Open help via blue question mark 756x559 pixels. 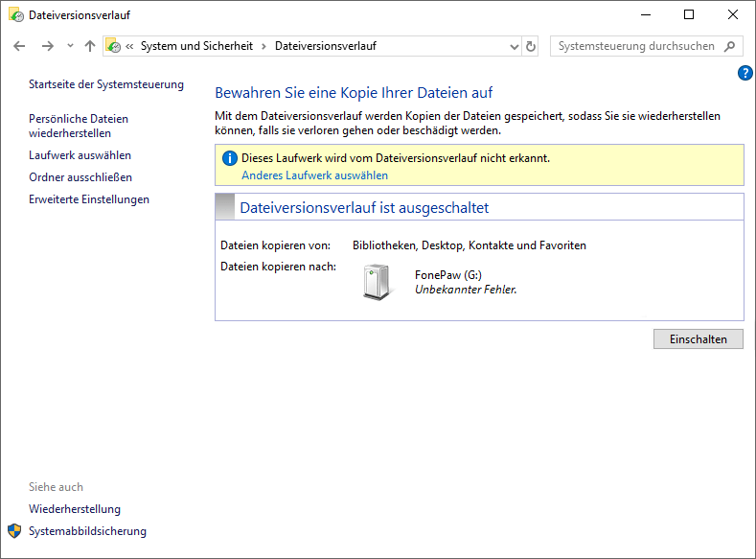coord(745,73)
